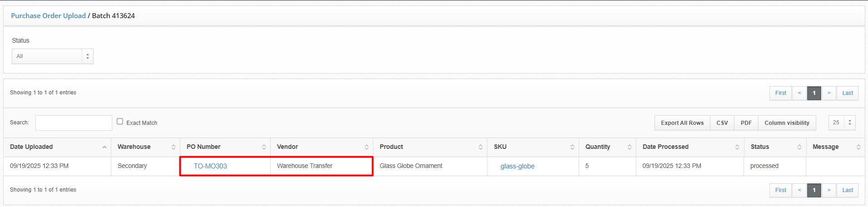Sort by Vendor column
The height and width of the screenshot is (207, 868).
pos(322,147)
